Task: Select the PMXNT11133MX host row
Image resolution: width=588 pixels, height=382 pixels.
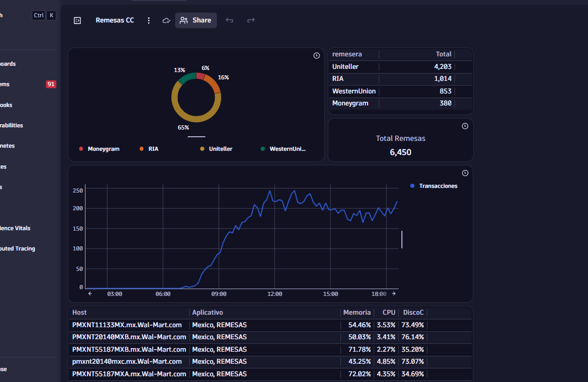Action: 271,325
